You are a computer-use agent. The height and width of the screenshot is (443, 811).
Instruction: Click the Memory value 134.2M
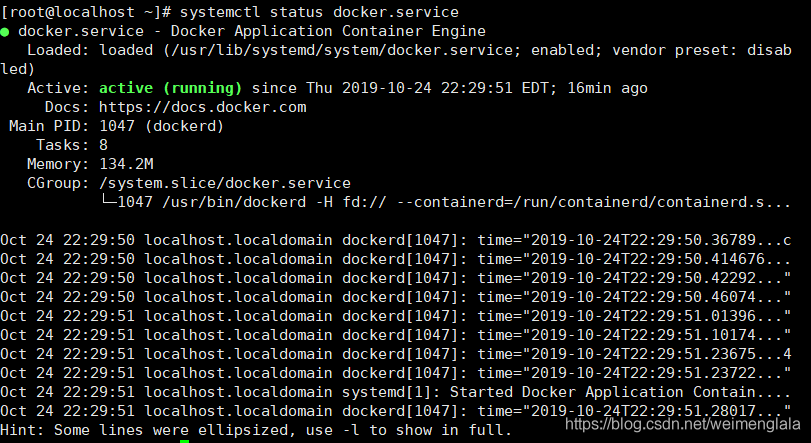pyautogui.click(x=126, y=164)
